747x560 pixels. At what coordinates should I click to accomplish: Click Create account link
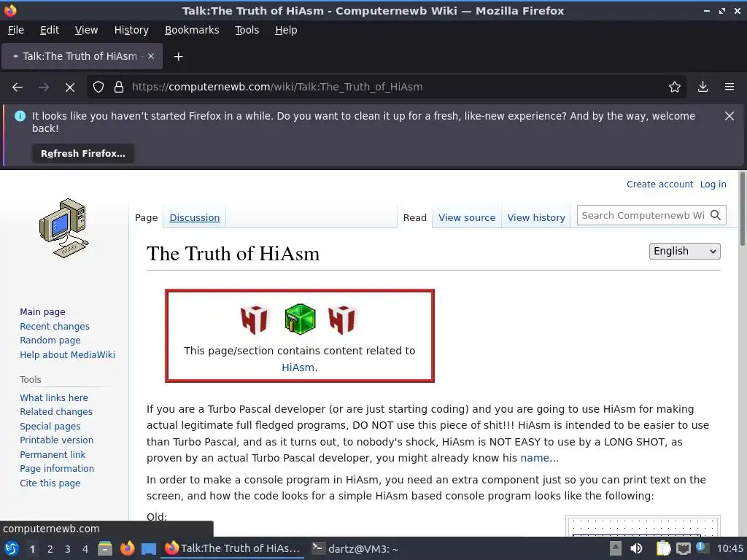point(659,184)
